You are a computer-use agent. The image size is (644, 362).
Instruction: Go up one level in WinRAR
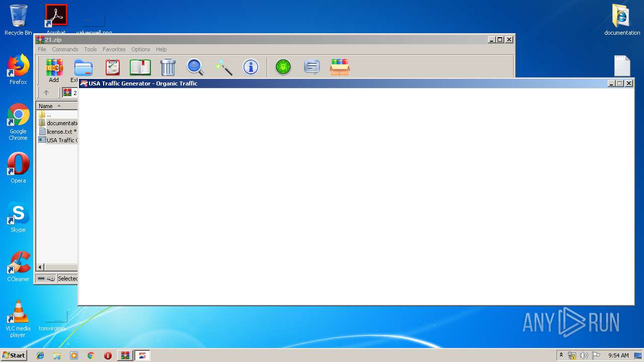[46, 93]
